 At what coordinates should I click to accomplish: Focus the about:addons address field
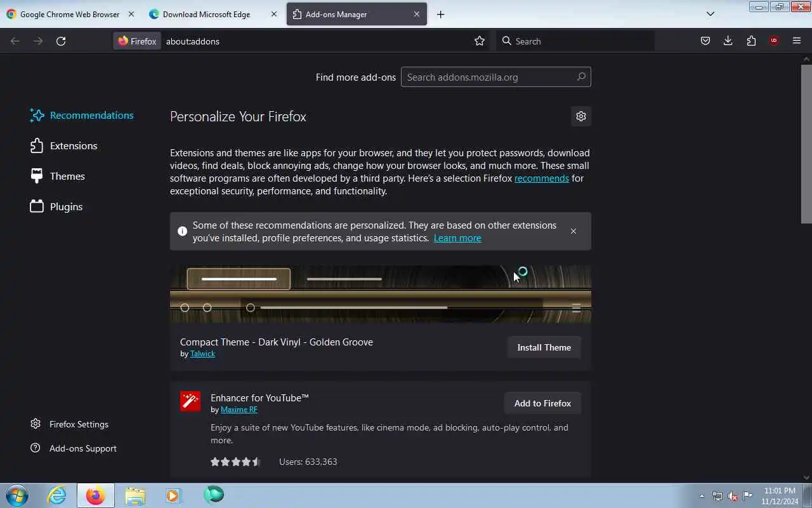tap(316, 41)
